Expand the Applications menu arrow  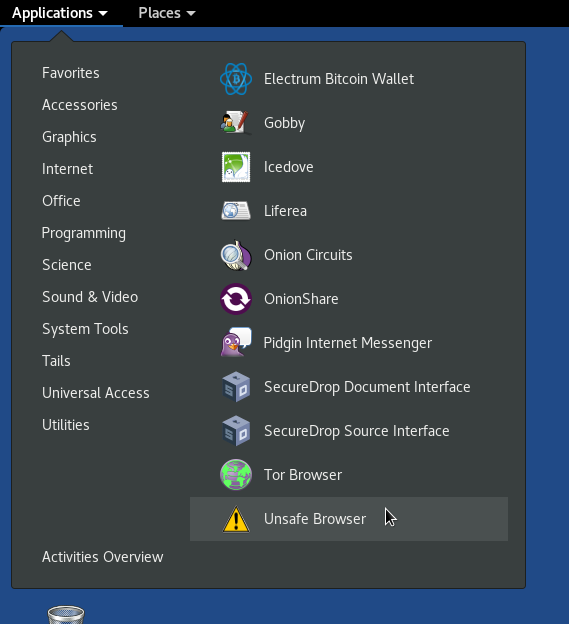(x=103, y=14)
